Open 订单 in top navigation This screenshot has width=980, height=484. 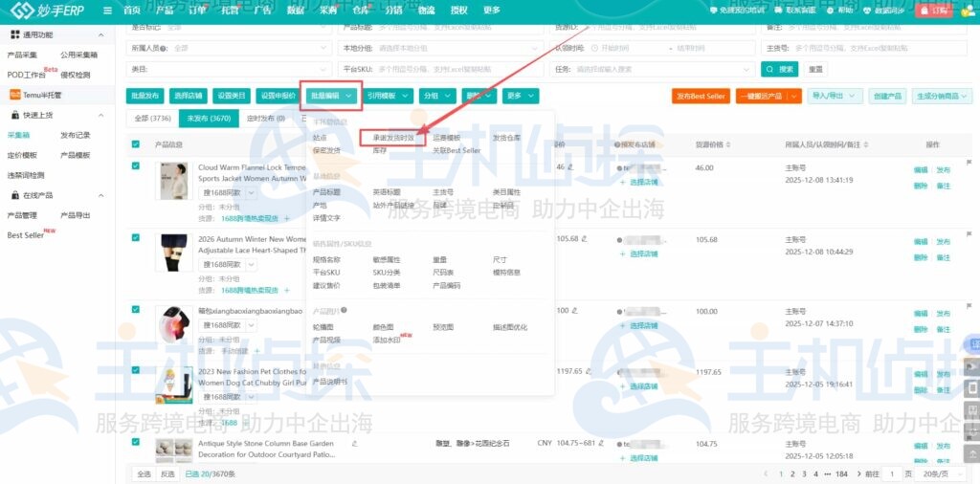197,11
